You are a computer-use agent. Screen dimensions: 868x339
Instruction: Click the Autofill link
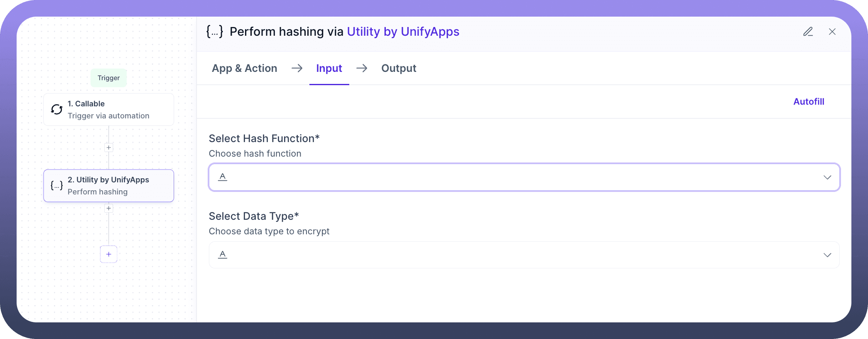[x=808, y=102]
